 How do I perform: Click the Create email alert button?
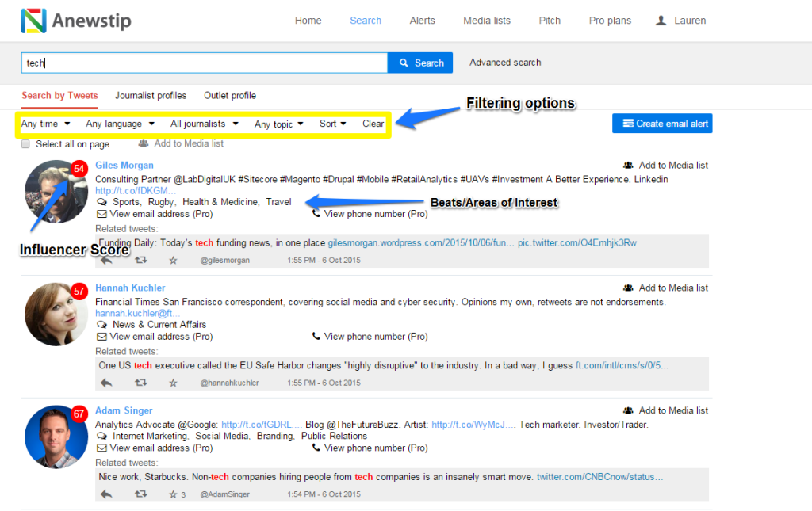point(662,124)
